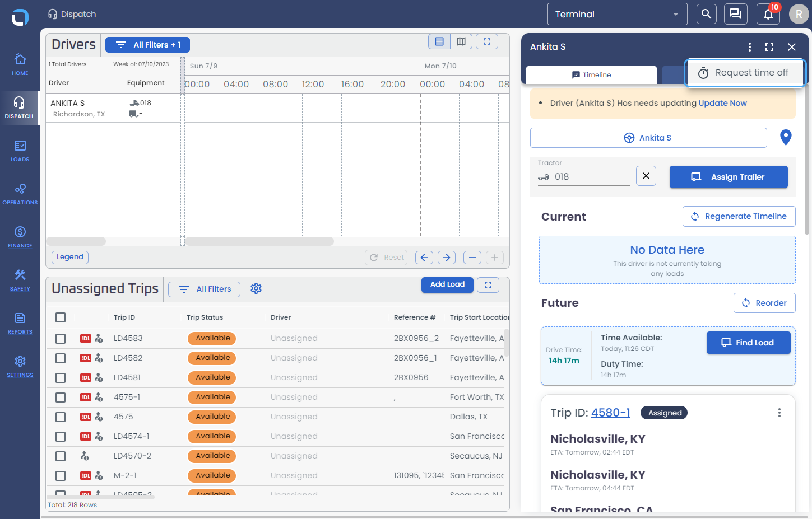Click the Ankita S driver field
The width and height of the screenshot is (812, 519).
(x=648, y=138)
